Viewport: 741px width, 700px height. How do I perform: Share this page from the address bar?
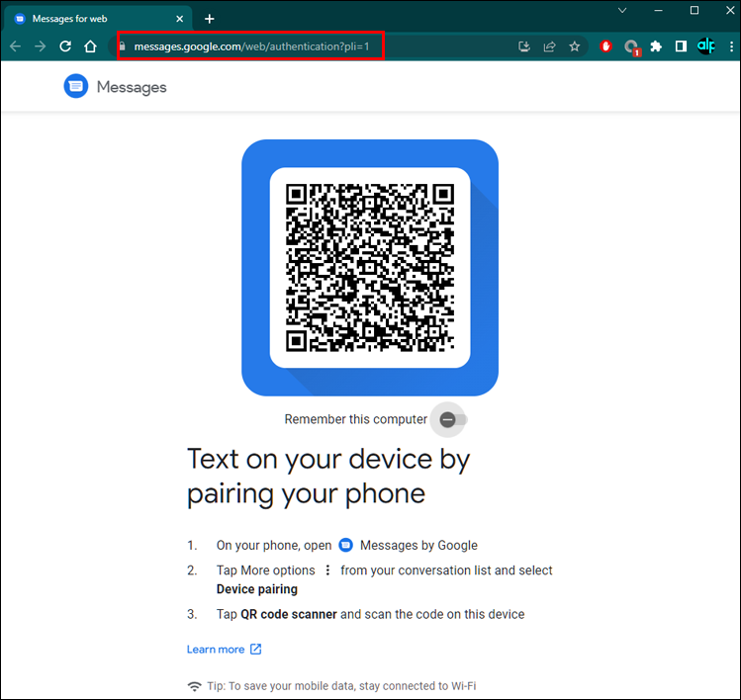pyautogui.click(x=549, y=46)
